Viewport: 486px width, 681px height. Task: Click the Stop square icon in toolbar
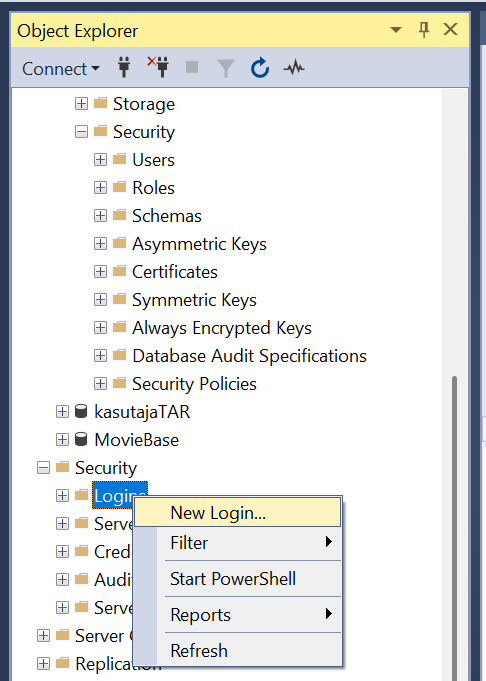tap(192, 67)
